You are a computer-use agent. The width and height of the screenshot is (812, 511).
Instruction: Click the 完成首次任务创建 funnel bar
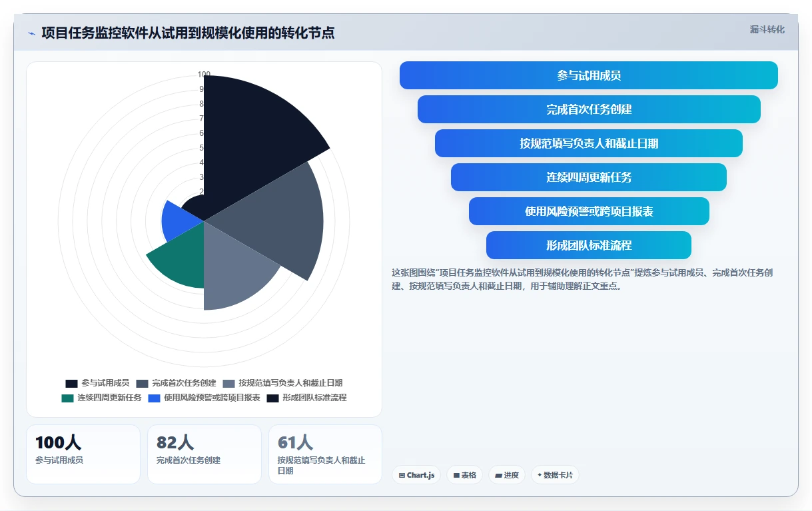click(x=589, y=109)
